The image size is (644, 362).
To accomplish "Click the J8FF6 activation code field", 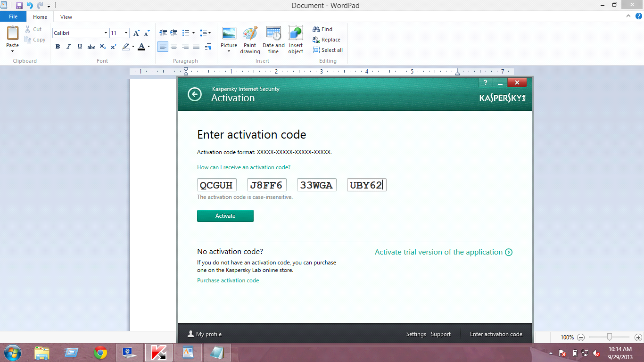I will 267,185.
